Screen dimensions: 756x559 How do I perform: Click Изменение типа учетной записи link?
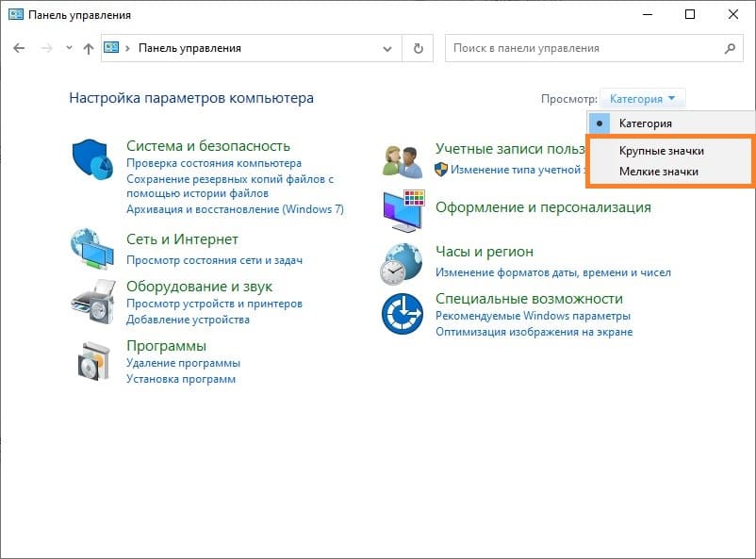point(518,170)
